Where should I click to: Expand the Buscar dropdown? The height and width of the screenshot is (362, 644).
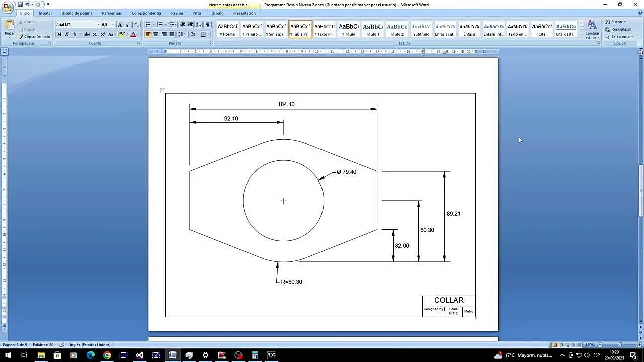[x=625, y=22]
